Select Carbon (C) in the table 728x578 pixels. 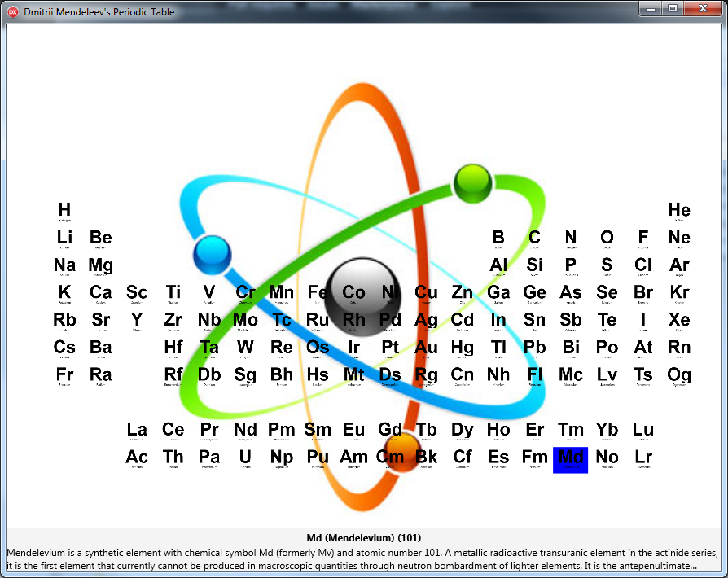click(534, 239)
